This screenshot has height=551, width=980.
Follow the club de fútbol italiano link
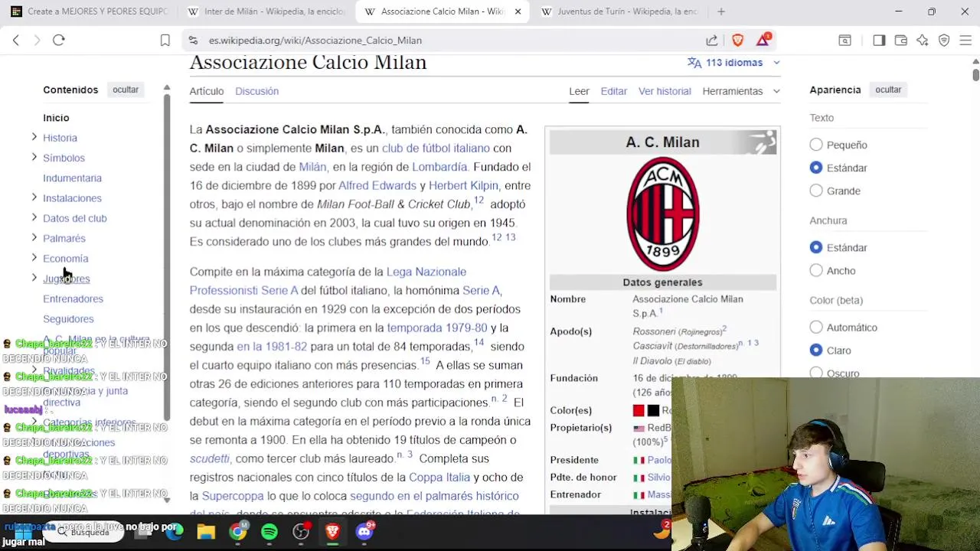click(x=436, y=148)
